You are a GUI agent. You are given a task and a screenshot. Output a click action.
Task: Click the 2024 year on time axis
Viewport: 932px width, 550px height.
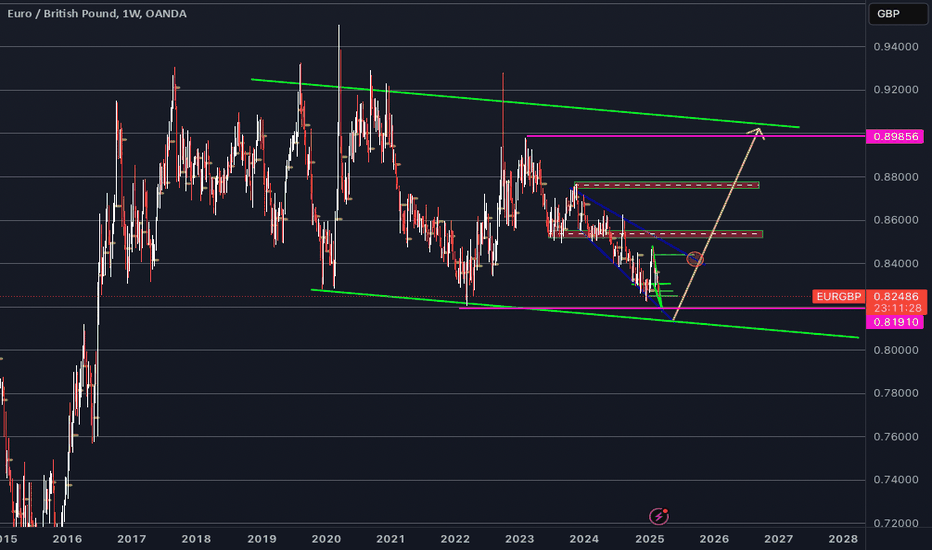coord(584,539)
